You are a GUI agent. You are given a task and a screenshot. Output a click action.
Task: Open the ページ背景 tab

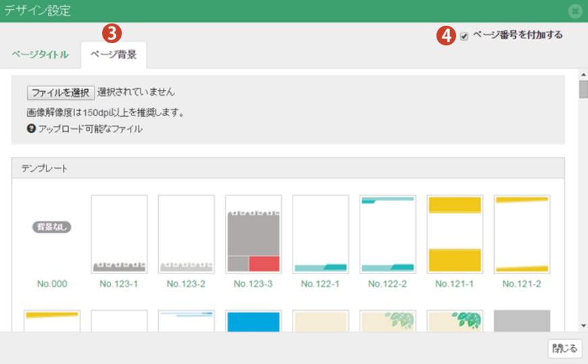114,55
